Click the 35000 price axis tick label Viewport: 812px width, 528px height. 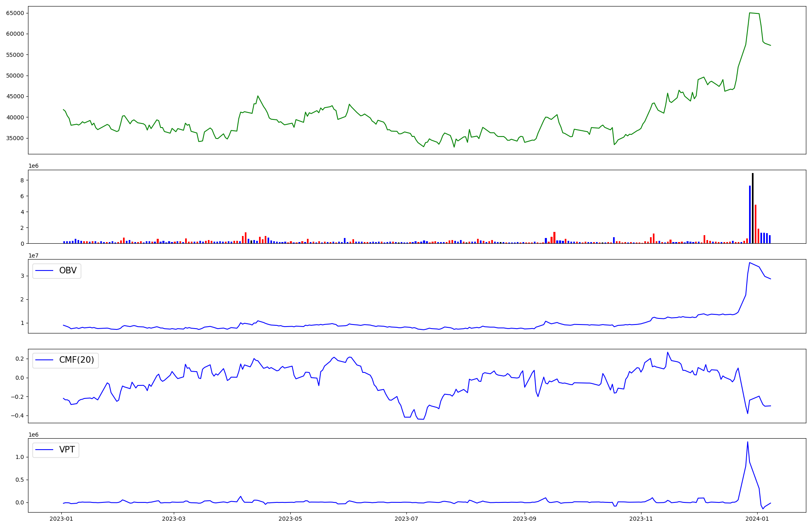click(x=15, y=138)
